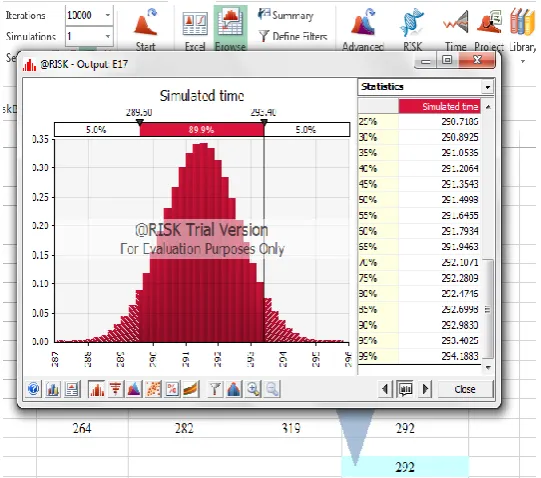This screenshot has width=541, height=478.
Task: Select the histogram graph type icon
Action: click(x=97, y=389)
